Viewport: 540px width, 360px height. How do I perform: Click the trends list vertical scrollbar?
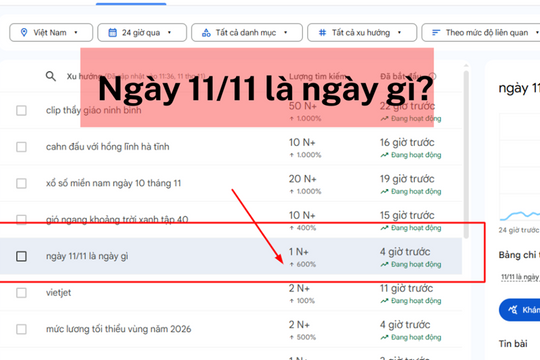[x=466, y=155]
